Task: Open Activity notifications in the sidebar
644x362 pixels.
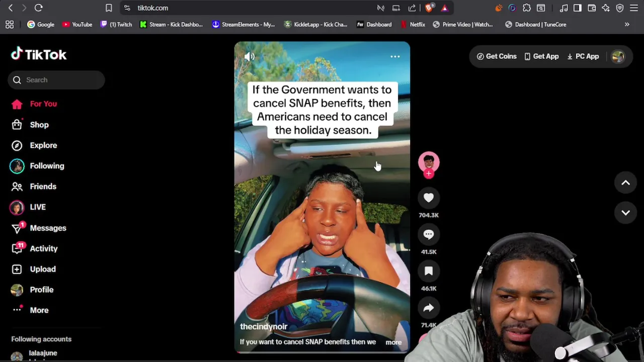Action: [x=35, y=248]
